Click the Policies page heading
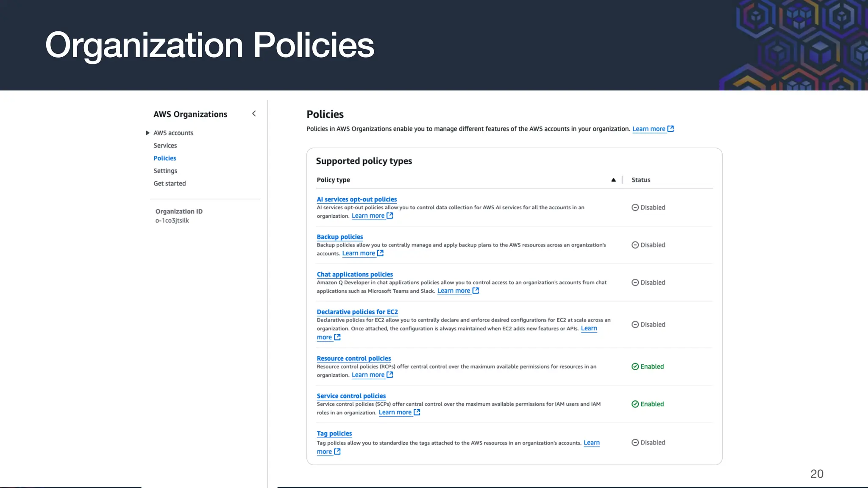Viewport: 868px width, 488px height. click(325, 114)
